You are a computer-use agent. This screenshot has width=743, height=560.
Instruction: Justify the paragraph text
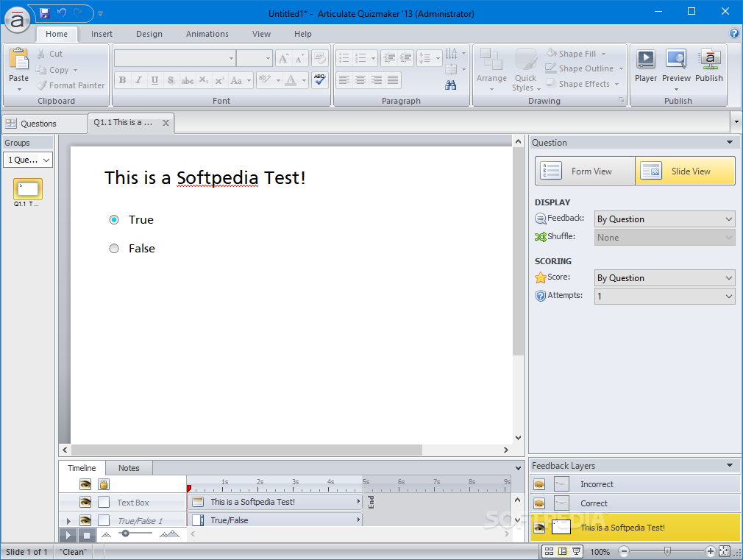393,79
